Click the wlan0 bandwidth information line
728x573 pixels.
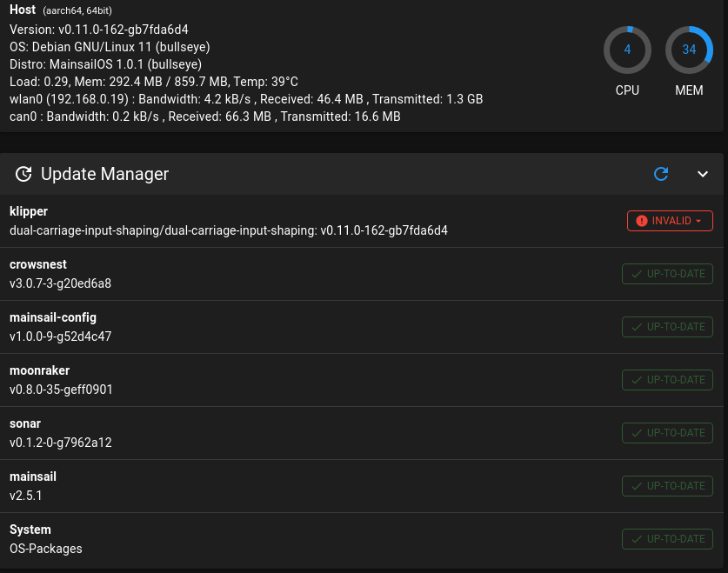(246, 99)
